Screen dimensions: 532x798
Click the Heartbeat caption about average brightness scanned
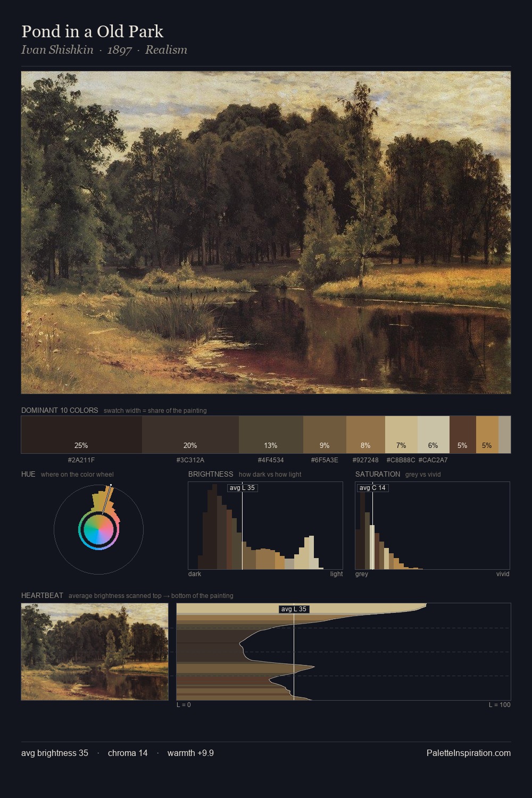(151, 596)
